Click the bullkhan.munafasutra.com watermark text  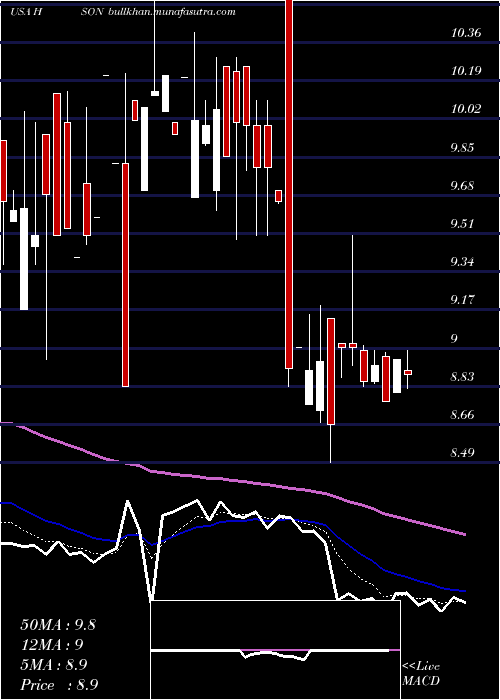[172, 12]
